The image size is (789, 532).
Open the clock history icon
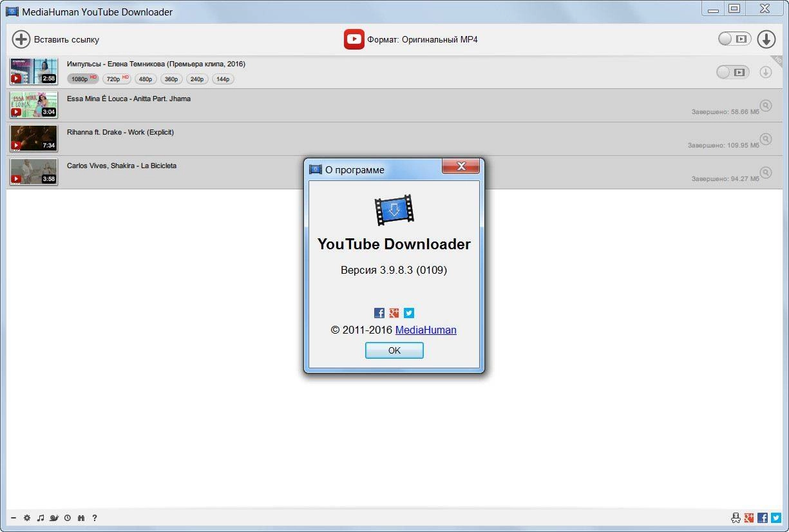(68, 518)
